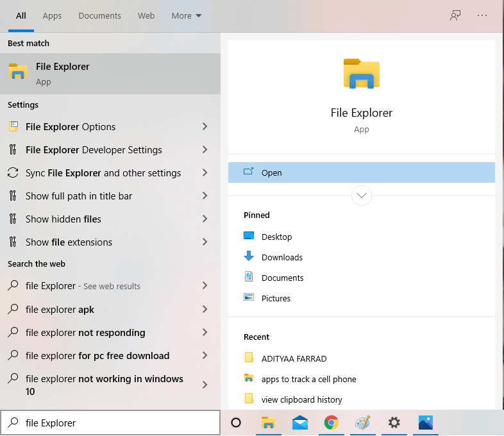Expand File Explorer Options arrow

click(x=205, y=127)
